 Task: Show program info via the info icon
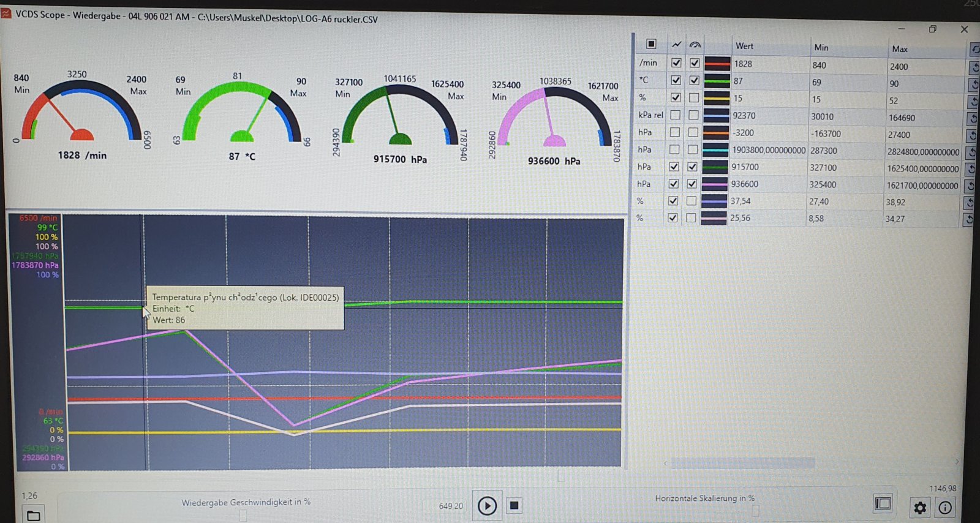click(945, 508)
